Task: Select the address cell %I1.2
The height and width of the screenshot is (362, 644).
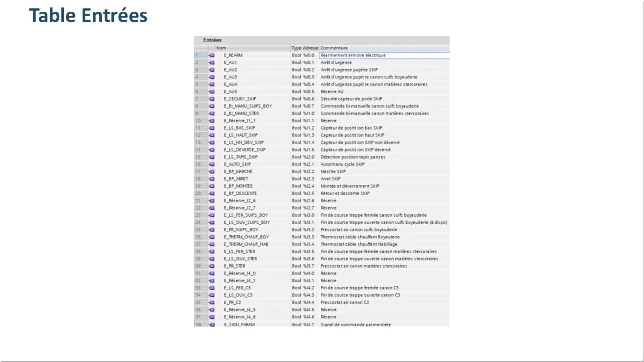Action: [x=309, y=128]
